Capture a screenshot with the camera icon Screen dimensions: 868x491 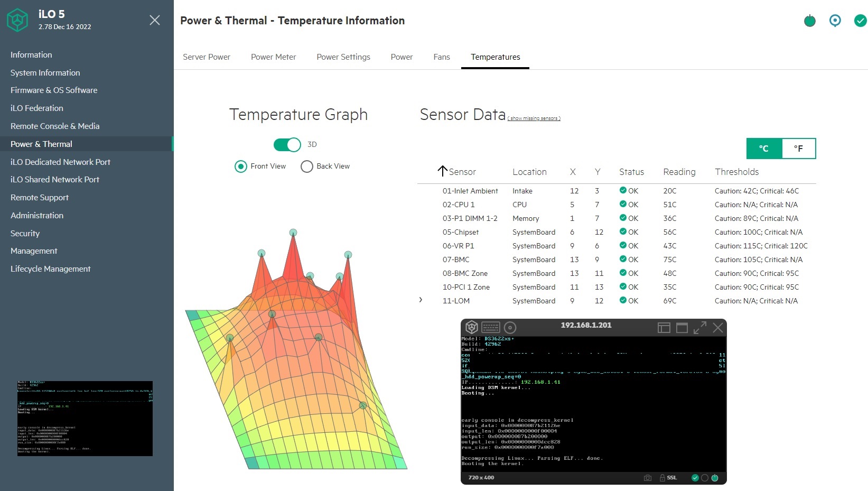tap(648, 477)
